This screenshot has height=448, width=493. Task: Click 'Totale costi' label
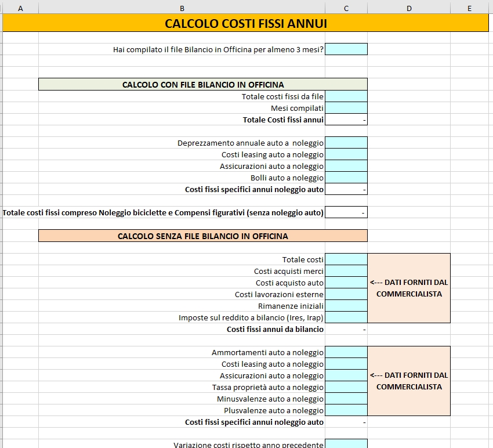(303, 260)
